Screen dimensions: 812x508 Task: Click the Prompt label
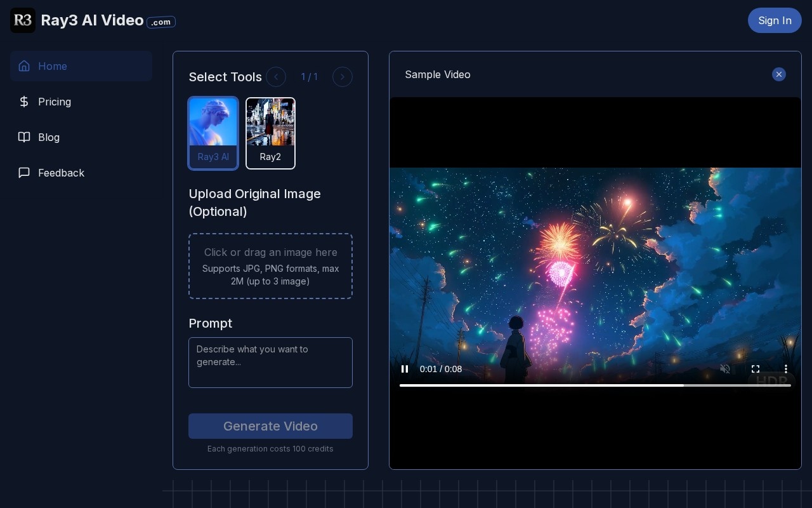(211, 323)
